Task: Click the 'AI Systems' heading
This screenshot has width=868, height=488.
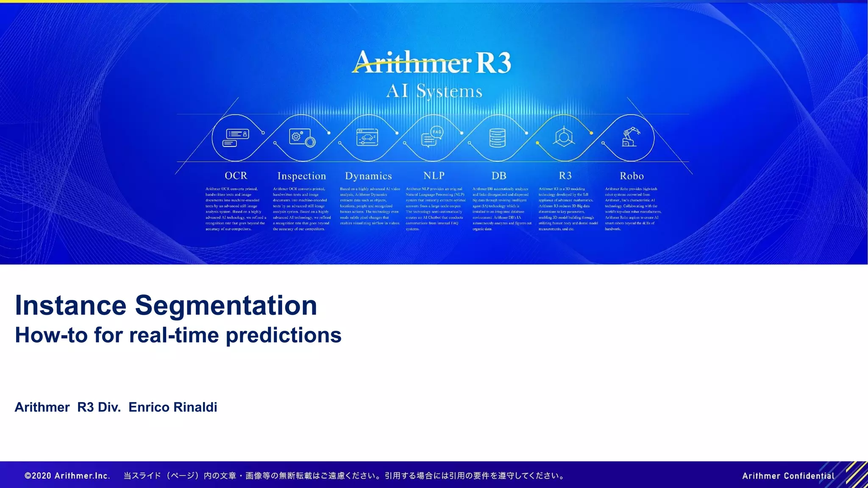Action: pos(434,91)
